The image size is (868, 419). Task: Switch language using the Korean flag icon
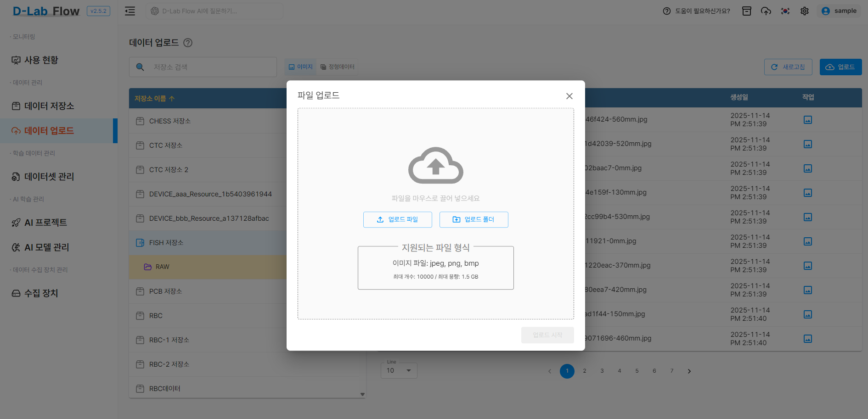click(785, 11)
